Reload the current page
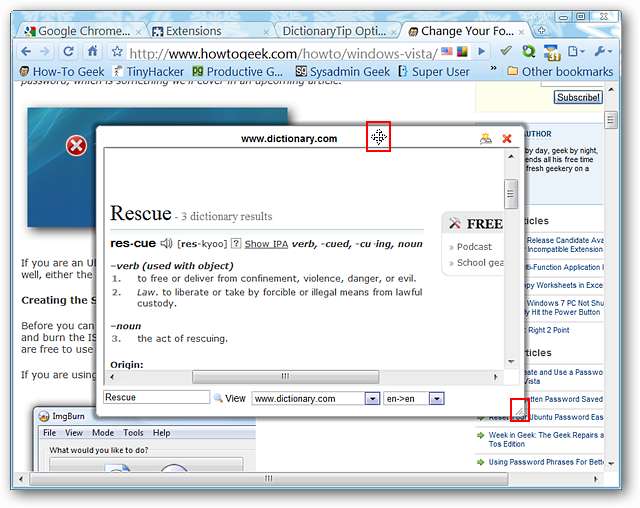 coord(68,51)
